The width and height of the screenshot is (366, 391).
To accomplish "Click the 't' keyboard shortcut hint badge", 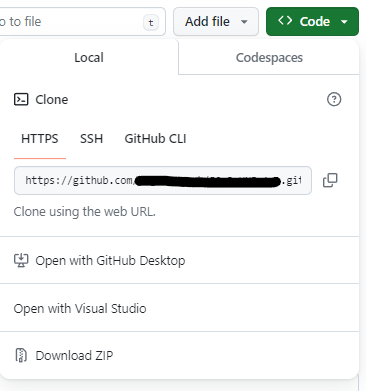I will (x=151, y=23).
